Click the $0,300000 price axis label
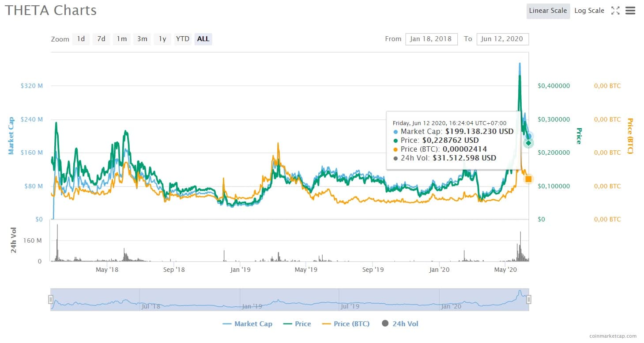This screenshot has height=343, width=644. (554, 119)
